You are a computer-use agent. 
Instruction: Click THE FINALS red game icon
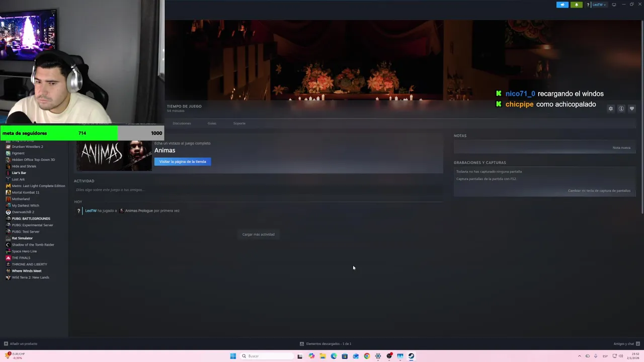tap(8, 258)
